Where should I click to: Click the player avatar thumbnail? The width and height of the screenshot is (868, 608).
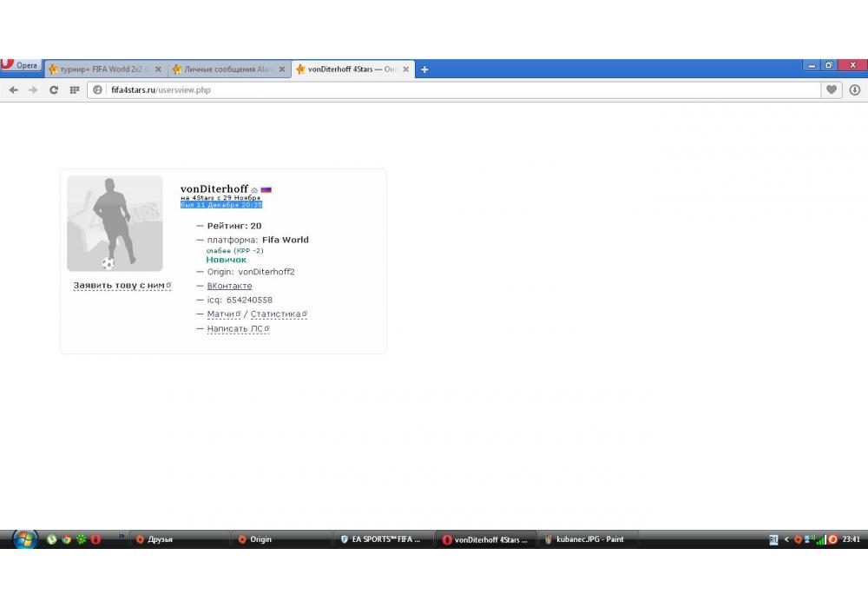click(x=115, y=224)
